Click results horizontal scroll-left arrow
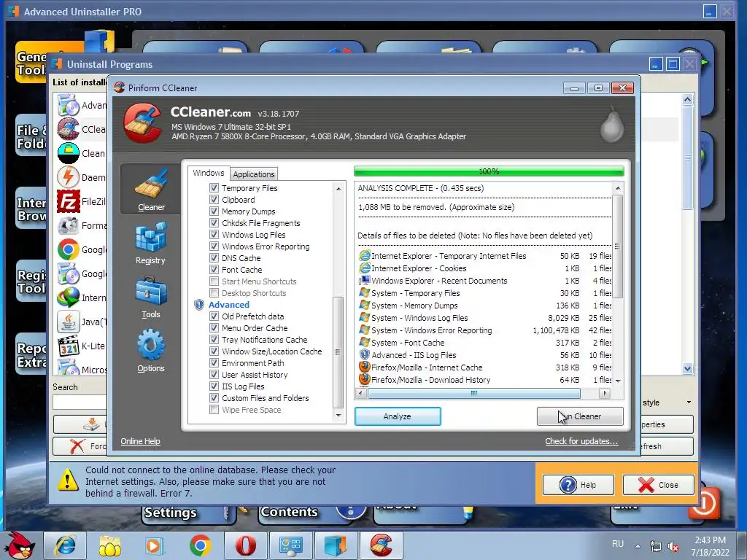Screen dimensions: 747x560 click(360, 393)
